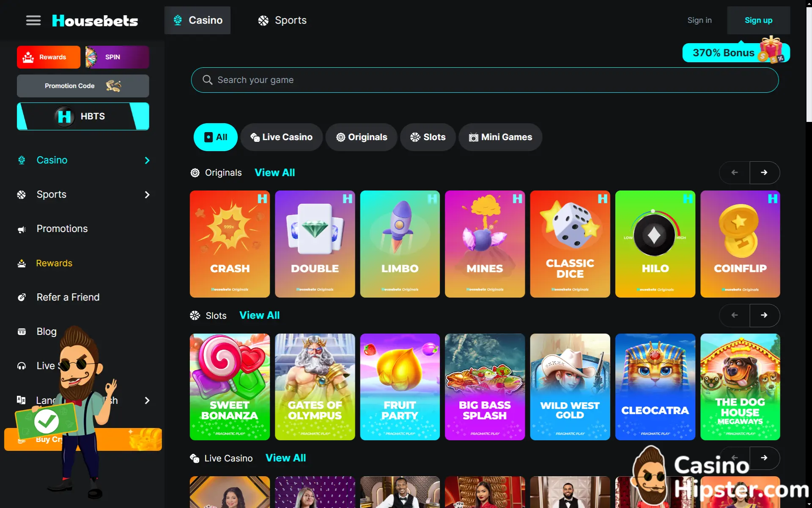This screenshot has width=812, height=508.
Task: Click the sports ball icon in the top navigation
Action: 263,20
